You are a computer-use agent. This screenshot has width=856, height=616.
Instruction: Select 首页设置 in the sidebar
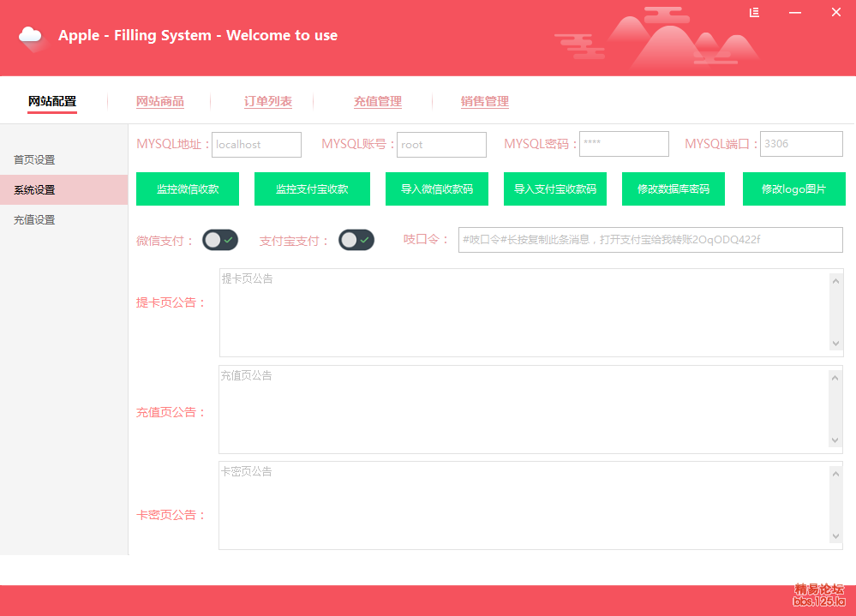(34, 160)
